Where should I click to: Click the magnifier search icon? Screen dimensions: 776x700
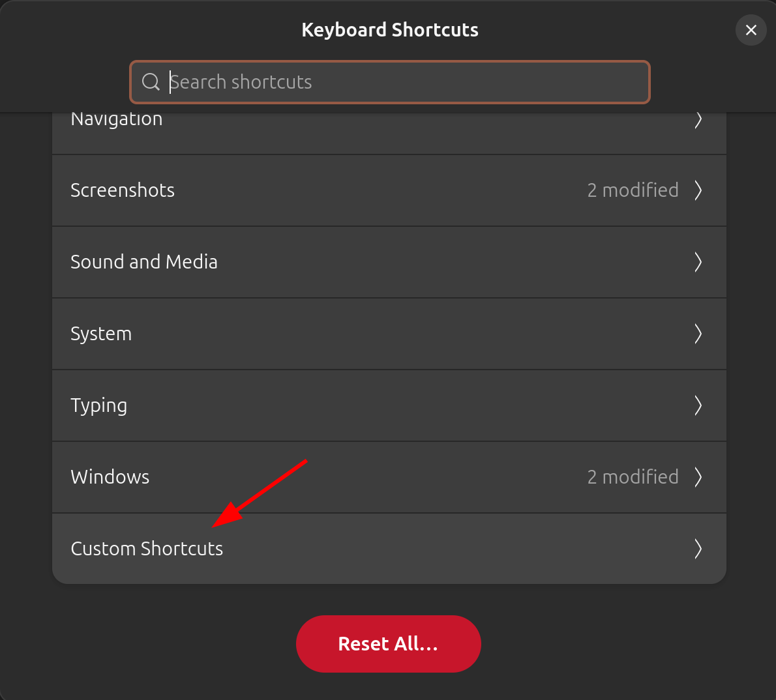point(151,82)
